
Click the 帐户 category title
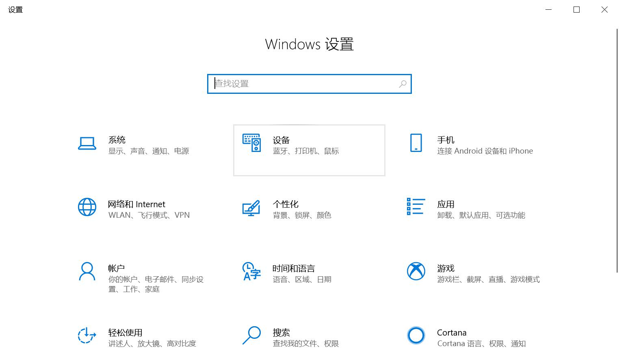(x=116, y=268)
